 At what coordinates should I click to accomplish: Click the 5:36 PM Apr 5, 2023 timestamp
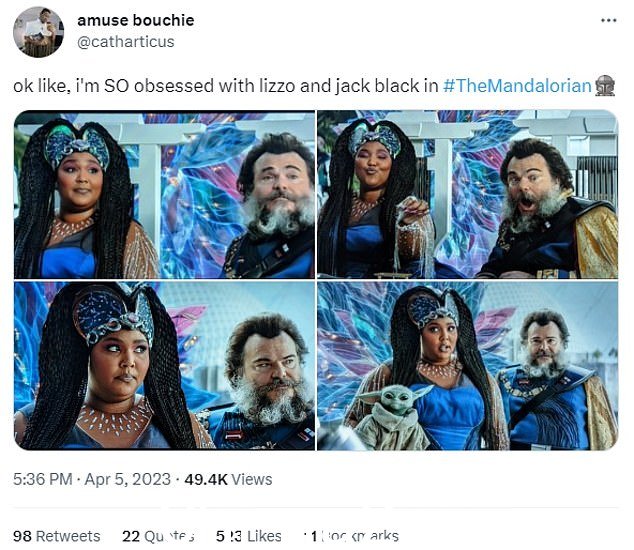(92, 479)
